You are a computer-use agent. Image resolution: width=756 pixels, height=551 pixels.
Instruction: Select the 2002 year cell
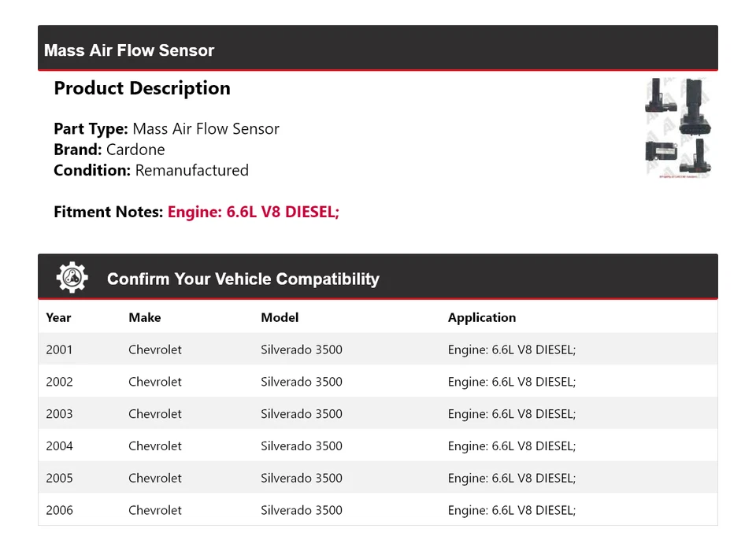click(59, 382)
